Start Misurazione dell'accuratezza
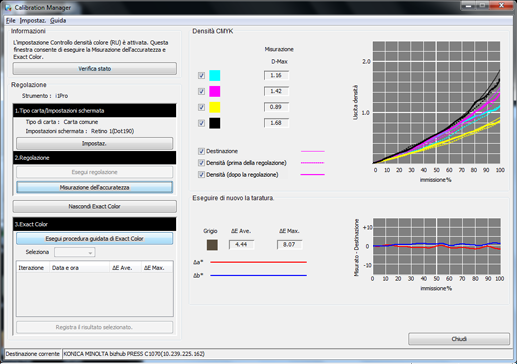The width and height of the screenshot is (517, 364). (x=95, y=187)
